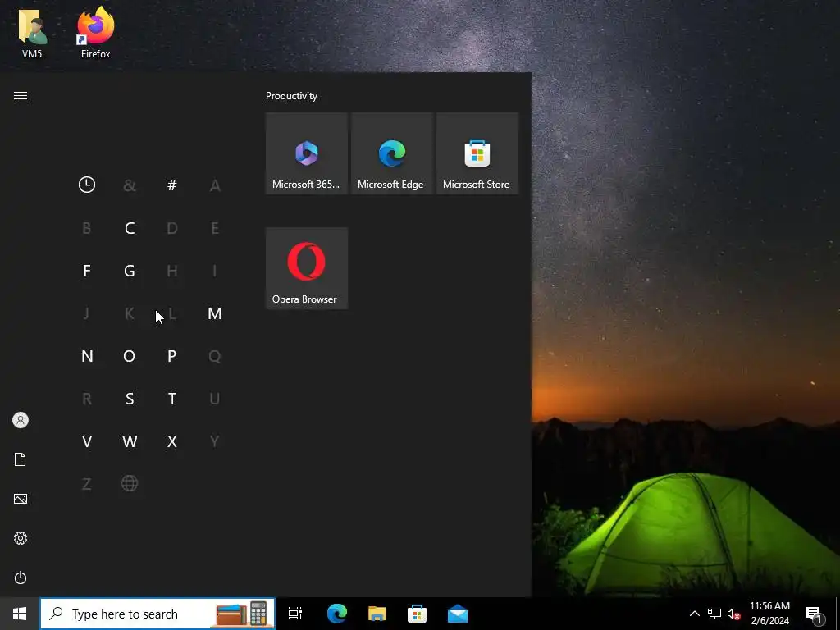The width and height of the screenshot is (840, 630).
Task: Click the Productivity group heading
Action: tap(291, 96)
